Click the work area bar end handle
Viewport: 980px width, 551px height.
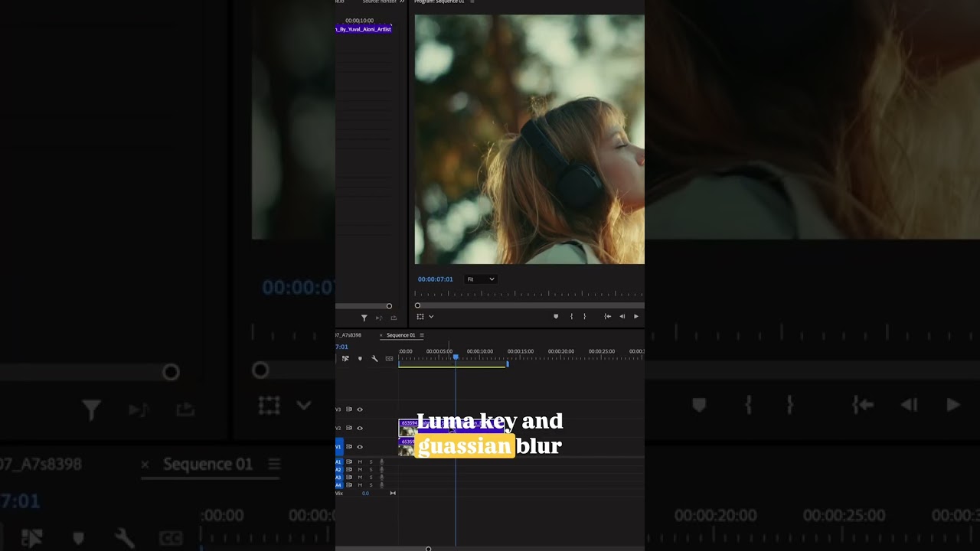coord(507,364)
